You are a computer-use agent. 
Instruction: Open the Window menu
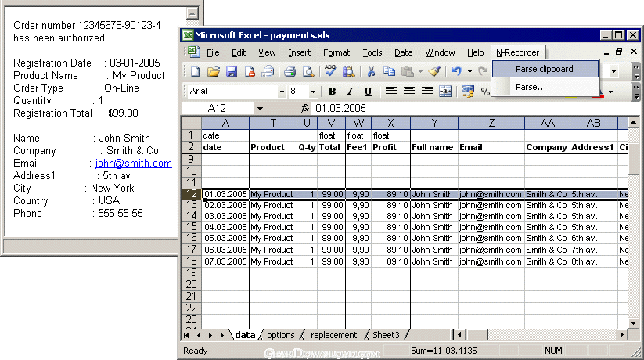point(440,52)
